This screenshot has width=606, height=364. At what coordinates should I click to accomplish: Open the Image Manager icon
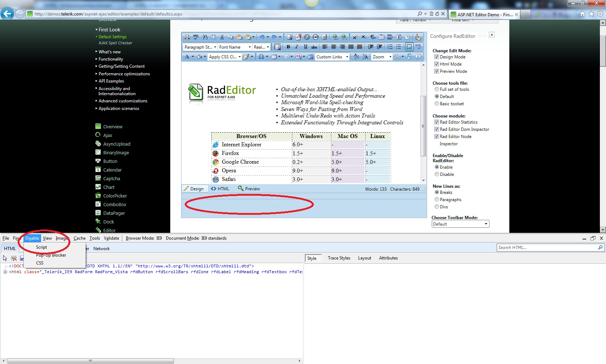click(x=290, y=37)
